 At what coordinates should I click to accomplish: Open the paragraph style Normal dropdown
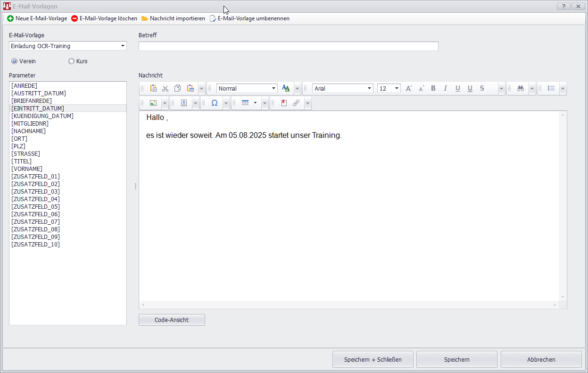pos(273,88)
